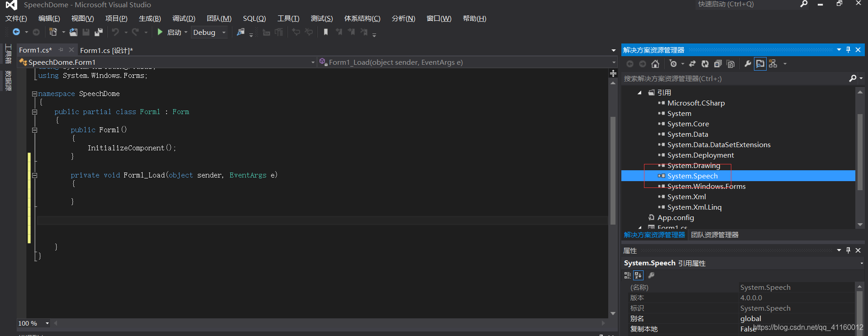Click the Home icon in Solution Explorer

(x=655, y=64)
